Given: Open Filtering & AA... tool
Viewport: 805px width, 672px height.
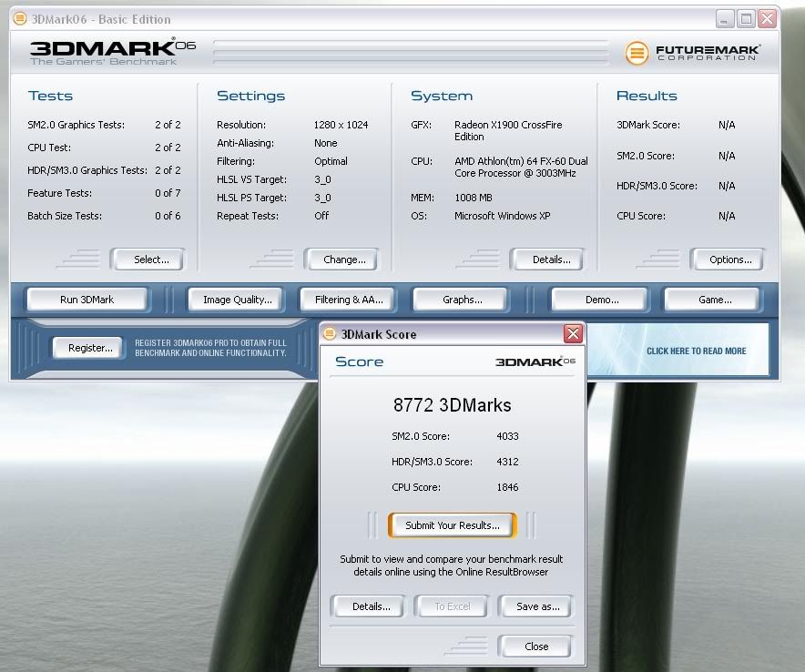Looking at the screenshot, I should point(349,300).
